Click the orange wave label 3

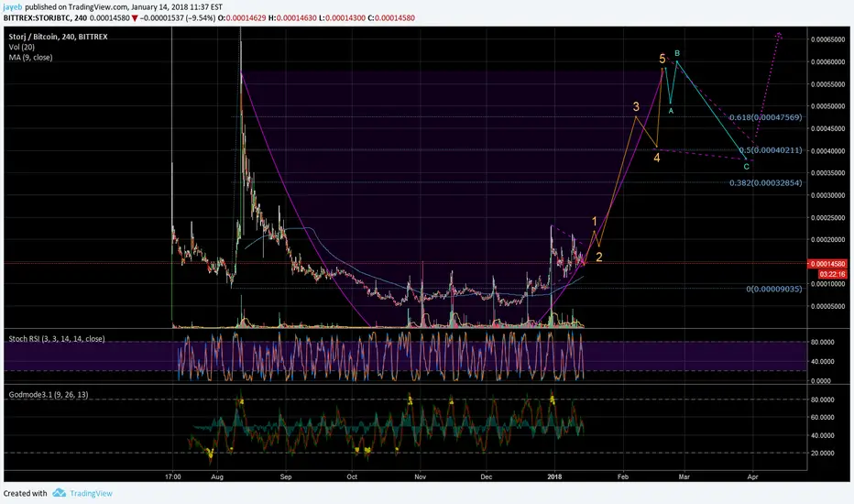click(636, 107)
